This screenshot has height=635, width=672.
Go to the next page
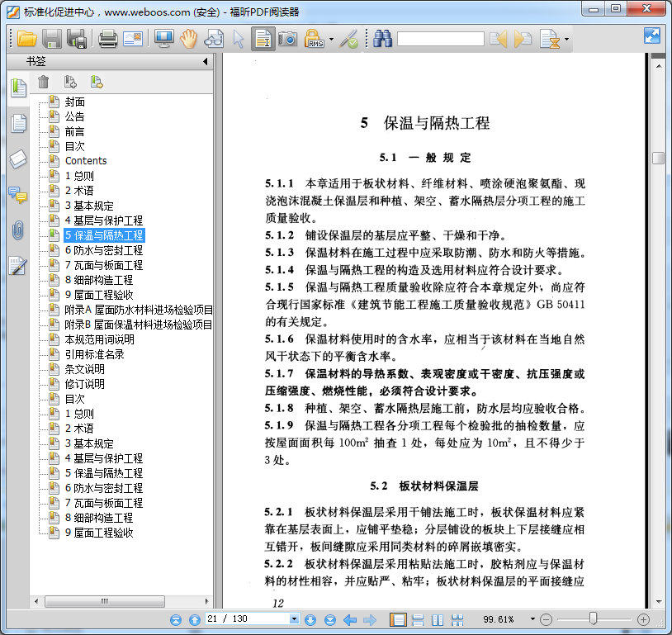[310, 620]
